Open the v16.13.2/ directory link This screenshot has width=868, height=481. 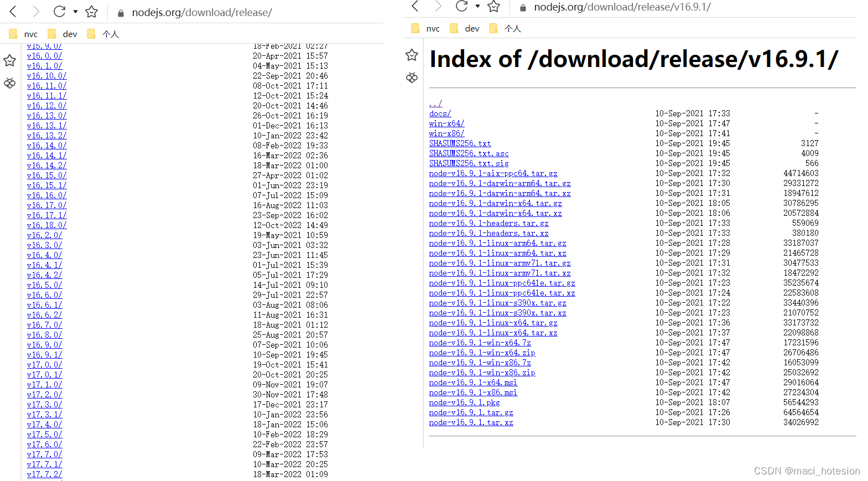point(46,136)
